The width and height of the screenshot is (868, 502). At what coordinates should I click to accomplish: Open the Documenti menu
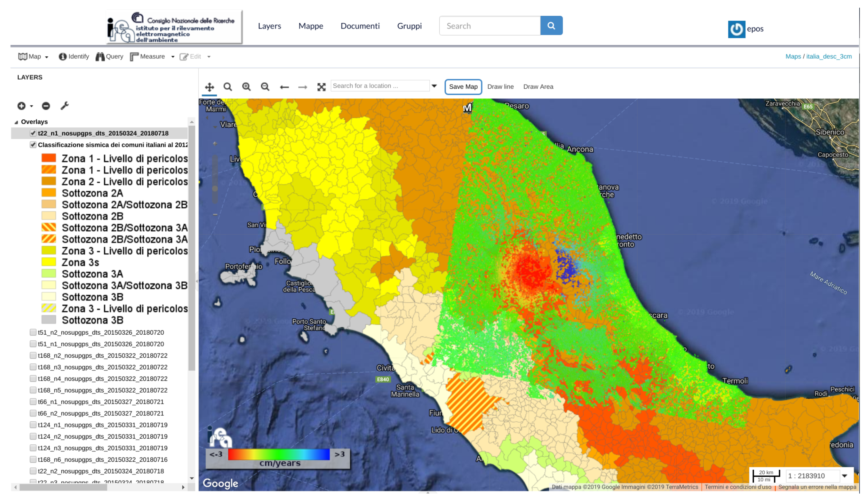coord(360,26)
